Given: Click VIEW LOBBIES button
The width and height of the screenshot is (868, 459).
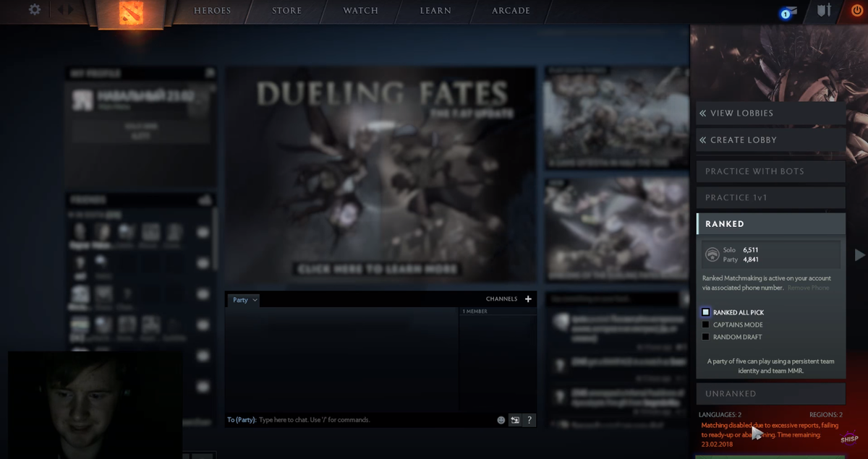Looking at the screenshot, I should click(770, 113).
